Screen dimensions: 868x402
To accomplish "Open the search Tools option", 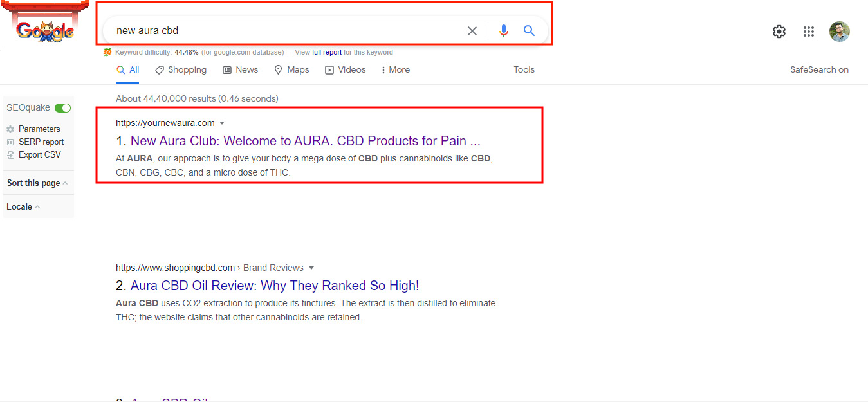I will (x=524, y=70).
